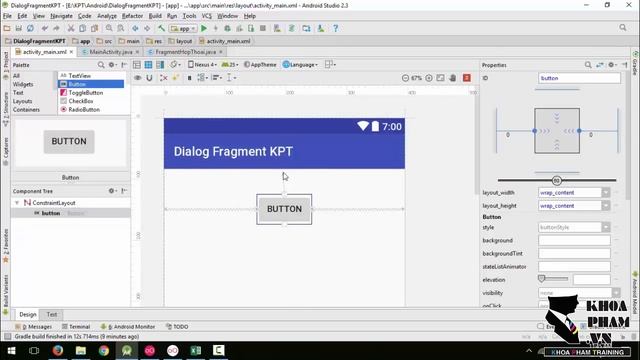The image size is (640, 360).
Task: Click the Cut scissors icon
Action: (71, 28)
